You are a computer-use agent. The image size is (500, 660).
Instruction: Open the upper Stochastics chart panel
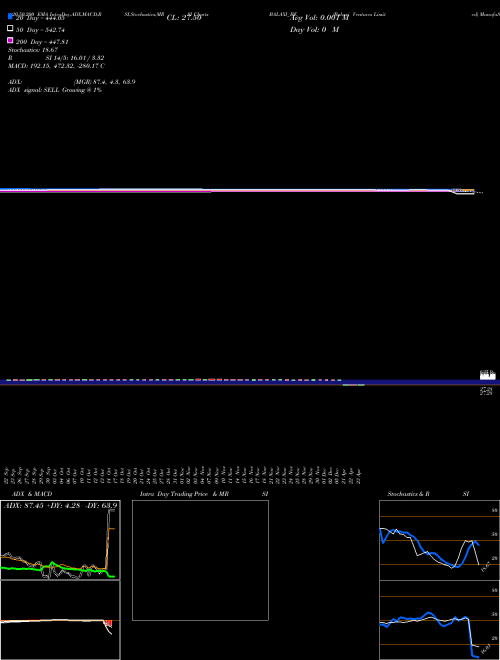point(439,540)
